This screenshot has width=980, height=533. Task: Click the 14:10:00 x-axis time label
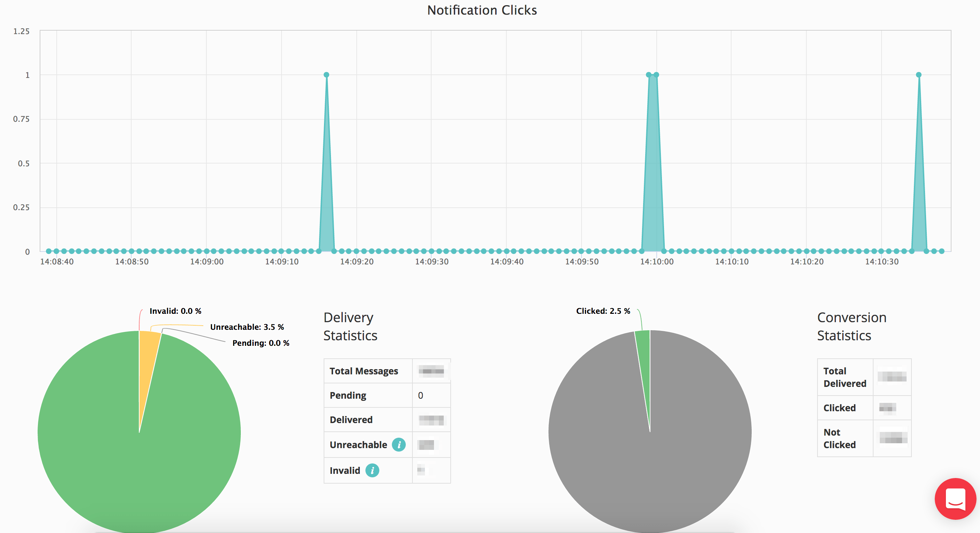(656, 262)
